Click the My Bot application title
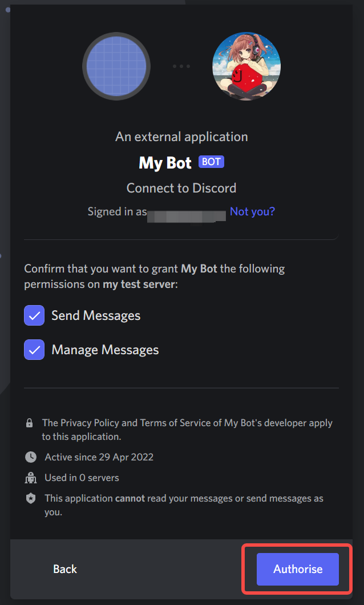This screenshot has height=605, width=364. (x=165, y=163)
